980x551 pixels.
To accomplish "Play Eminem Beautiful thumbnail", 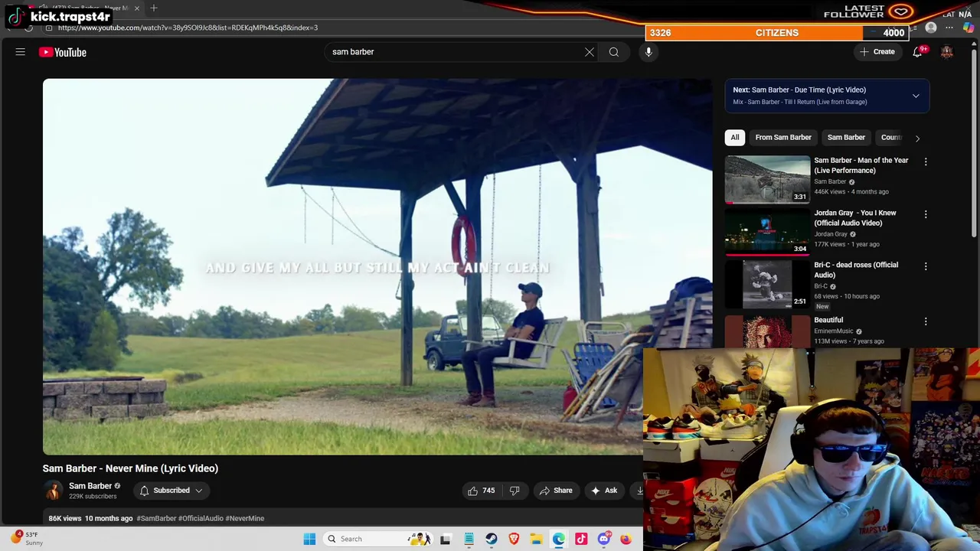I will 767,331.
